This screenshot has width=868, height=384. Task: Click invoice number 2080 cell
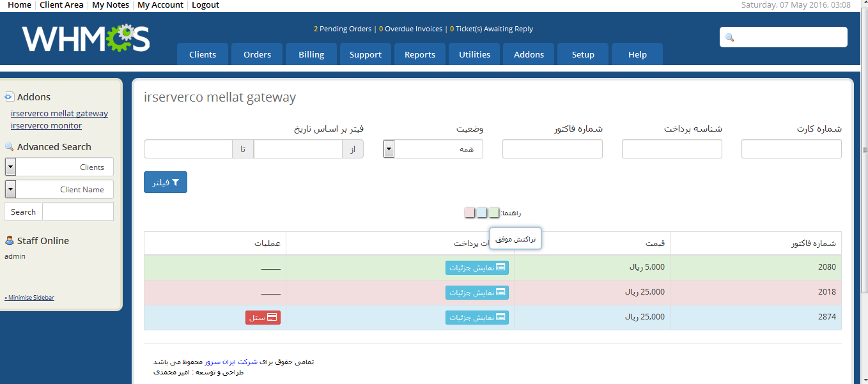click(x=756, y=268)
